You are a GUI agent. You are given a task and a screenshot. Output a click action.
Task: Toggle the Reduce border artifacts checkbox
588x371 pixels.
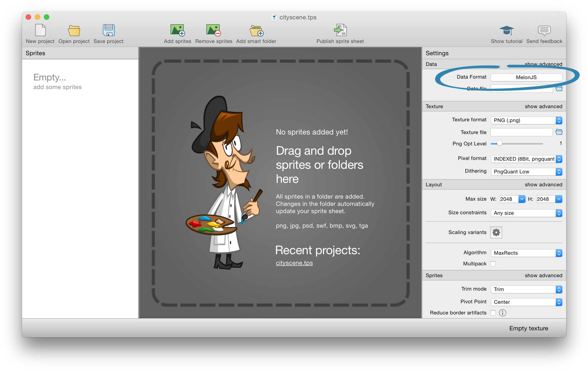click(493, 313)
